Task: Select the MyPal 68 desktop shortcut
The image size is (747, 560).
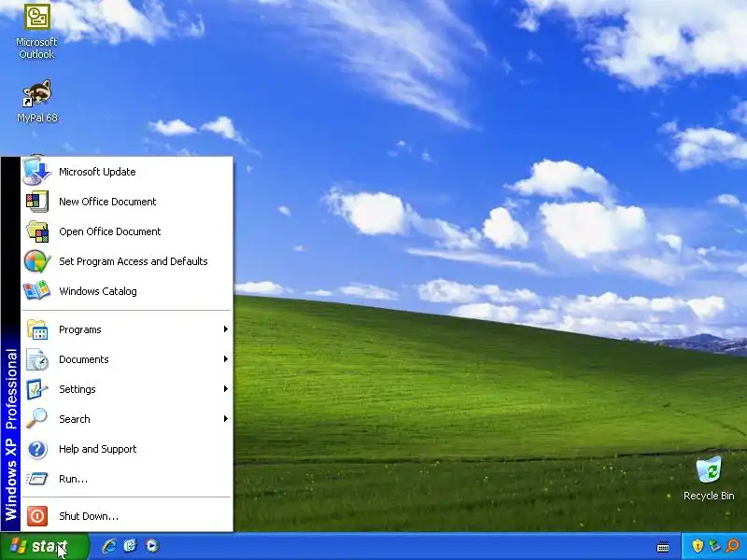Action: (x=36, y=102)
